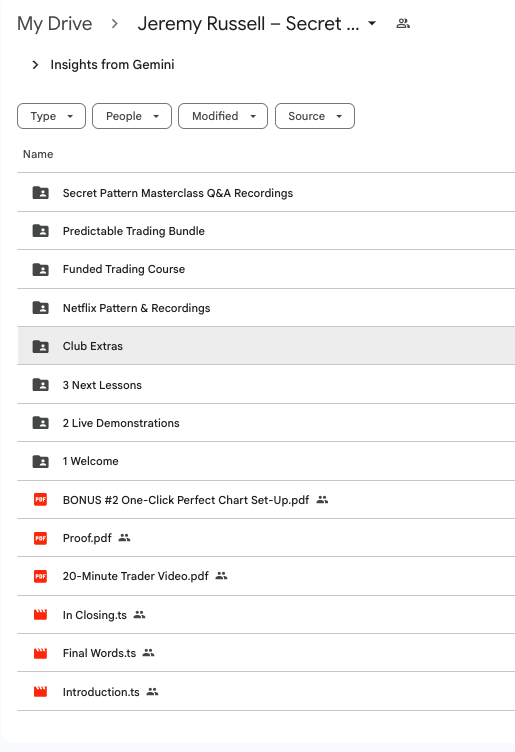
Task: Click the video icon for Final Words.ts
Action: pos(40,653)
